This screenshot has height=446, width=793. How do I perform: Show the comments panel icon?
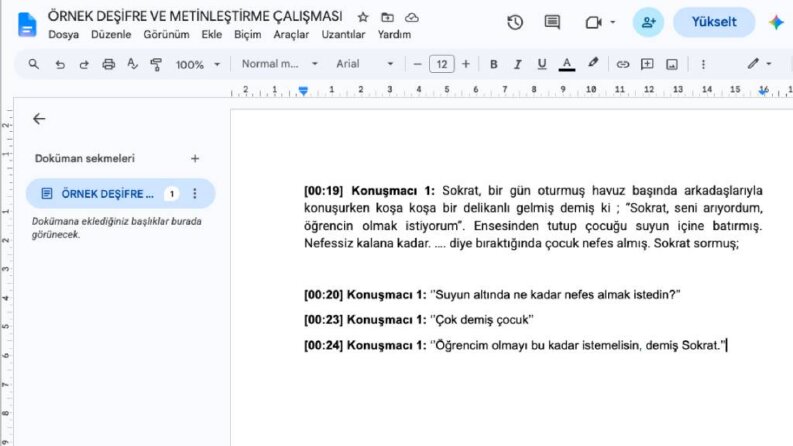click(x=552, y=22)
